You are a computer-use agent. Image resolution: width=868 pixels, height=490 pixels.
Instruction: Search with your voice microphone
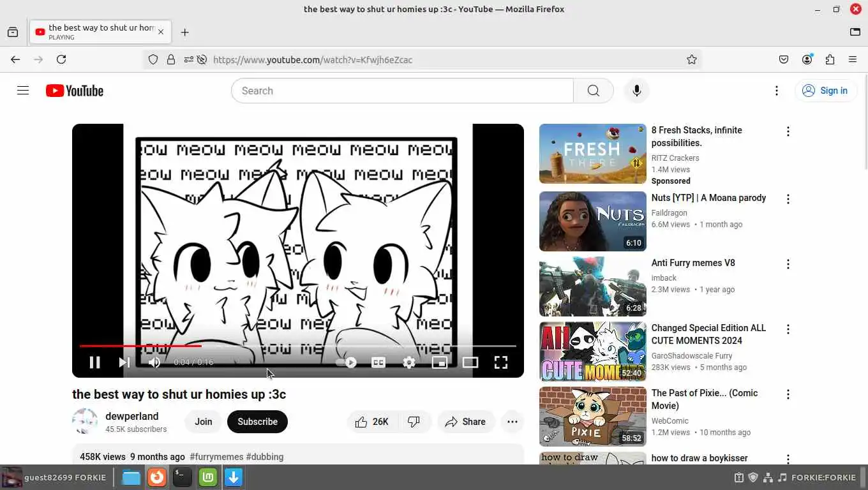pyautogui.click(x=636, y=91)
